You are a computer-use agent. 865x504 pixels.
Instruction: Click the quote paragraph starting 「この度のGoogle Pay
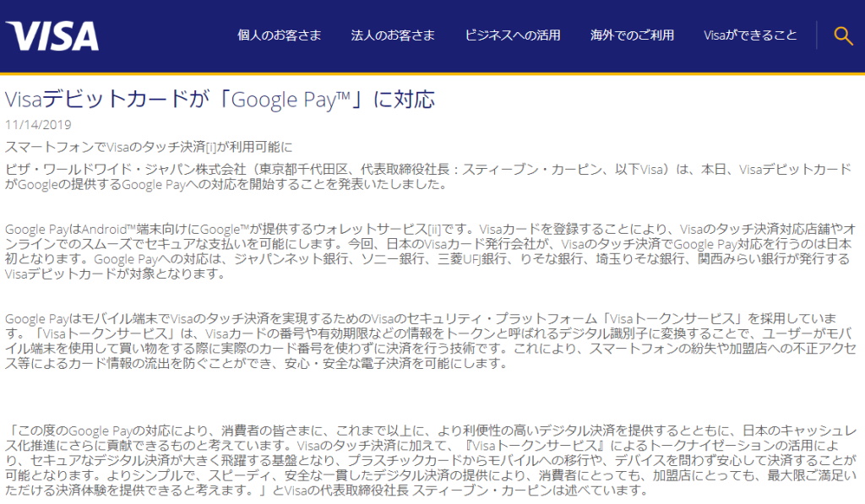point(430,460)
